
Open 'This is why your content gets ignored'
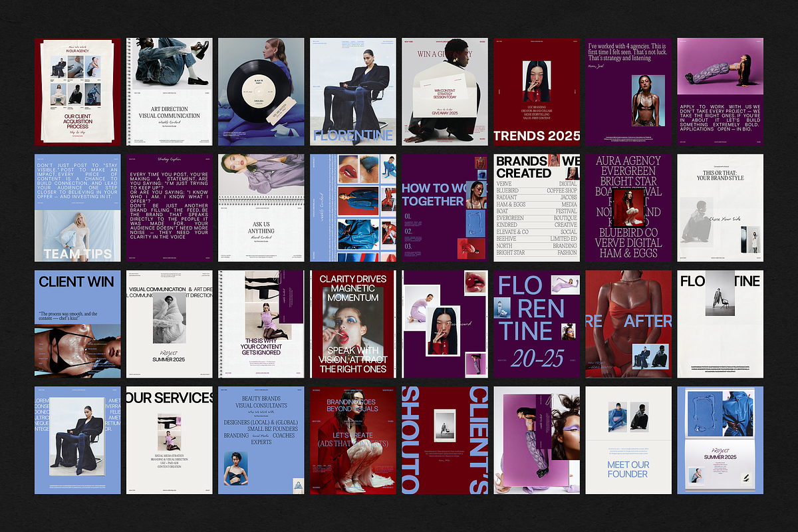pyautogui.click(x=261, y=325)
